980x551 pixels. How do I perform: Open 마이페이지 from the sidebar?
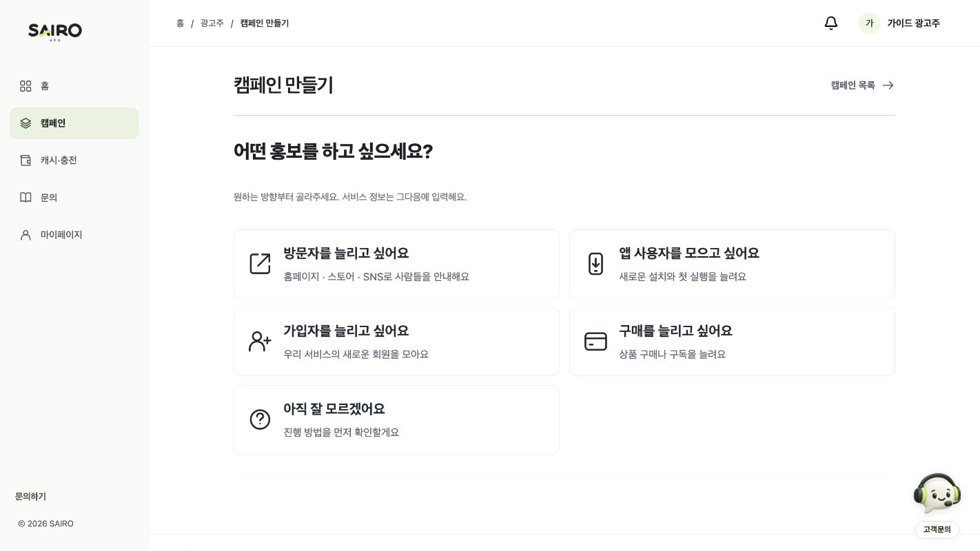coord(74,235)
